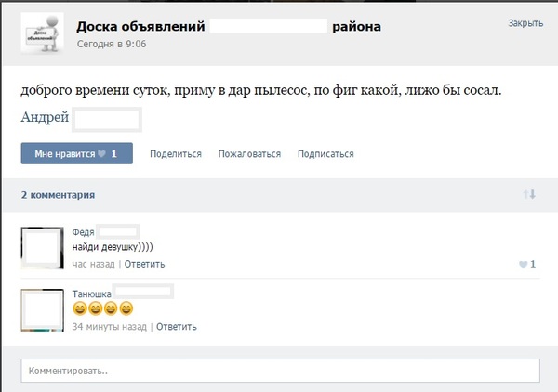Open commenter Федя's name link
This screenshot has width=558, height=392.
83,232
